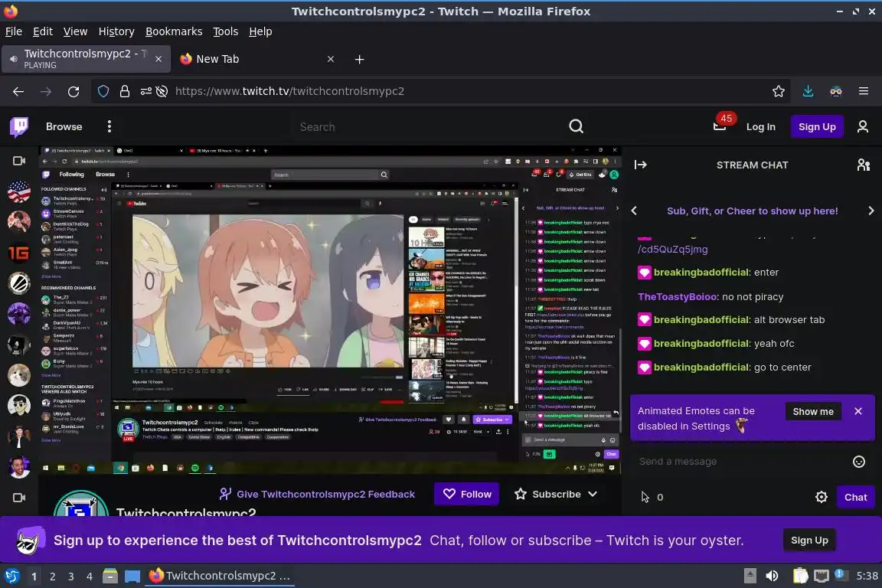Click the autoplay blocked icon in address bar

(x=162, y=91)
